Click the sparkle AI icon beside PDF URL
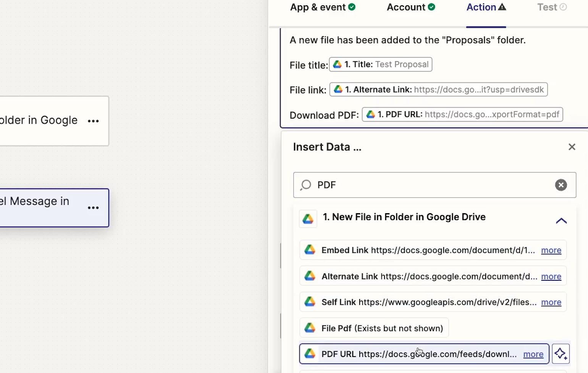 tap(561, 354)
